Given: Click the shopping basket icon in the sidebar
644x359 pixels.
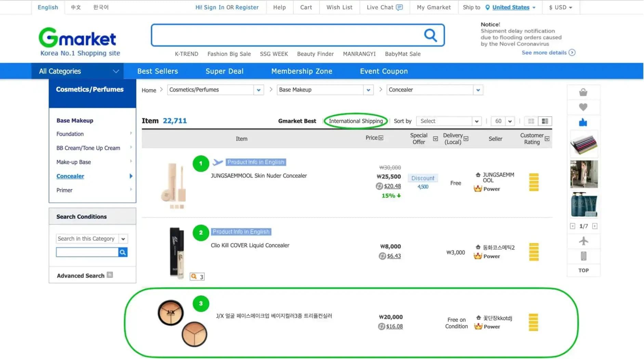Looking at the screenshot, I should 583,92.
